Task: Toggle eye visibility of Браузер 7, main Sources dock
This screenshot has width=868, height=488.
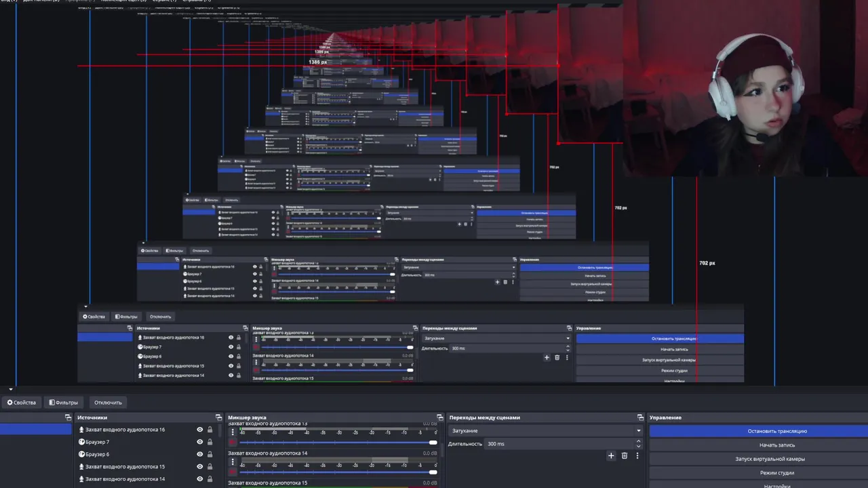Action: (200, 442)
